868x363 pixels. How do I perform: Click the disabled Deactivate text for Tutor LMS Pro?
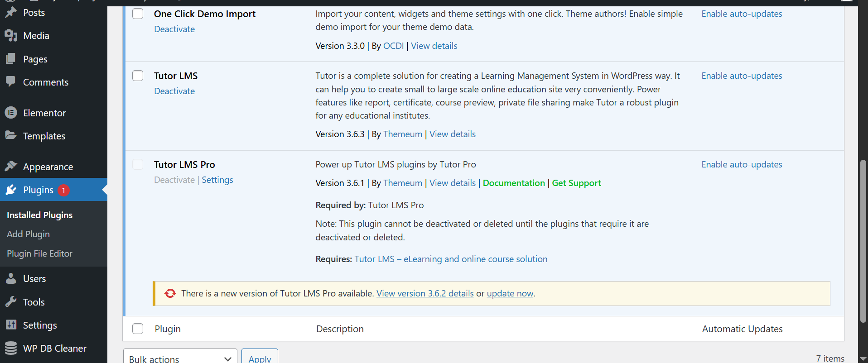tap(174, 180)
